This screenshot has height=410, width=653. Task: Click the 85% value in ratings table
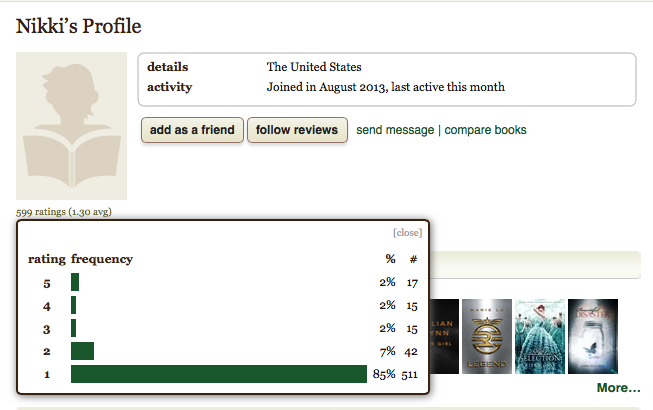click(x=384, y=374)
